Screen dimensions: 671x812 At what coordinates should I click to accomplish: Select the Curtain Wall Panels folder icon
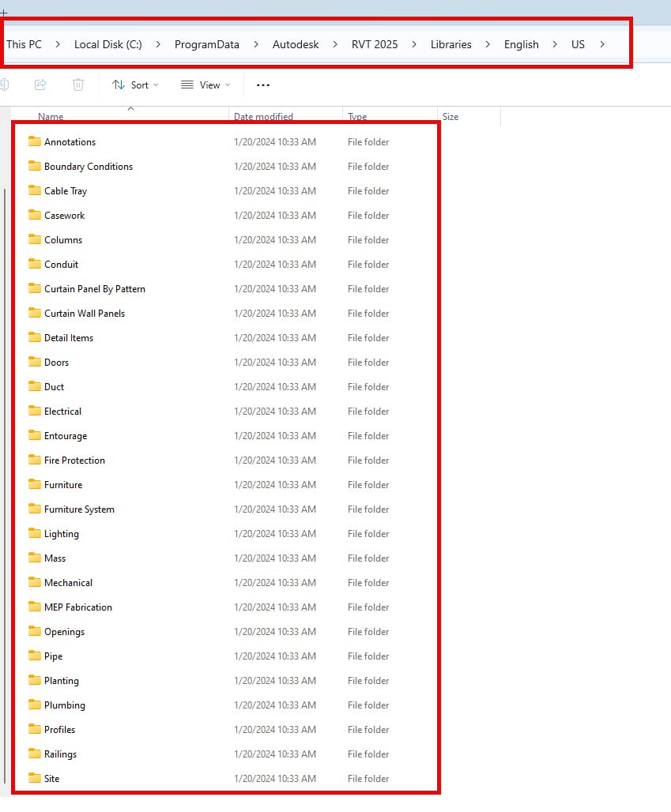pos(35,313)
